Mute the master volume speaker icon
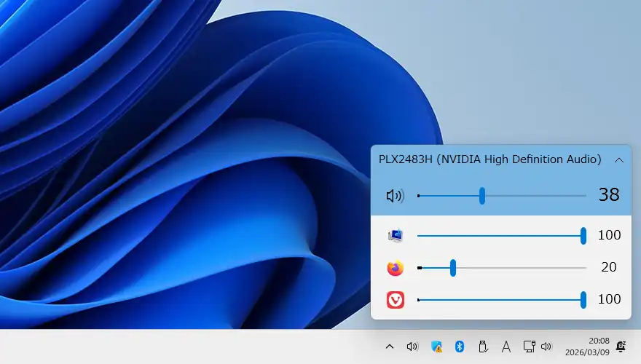641x364 pixels. [395, 196]
